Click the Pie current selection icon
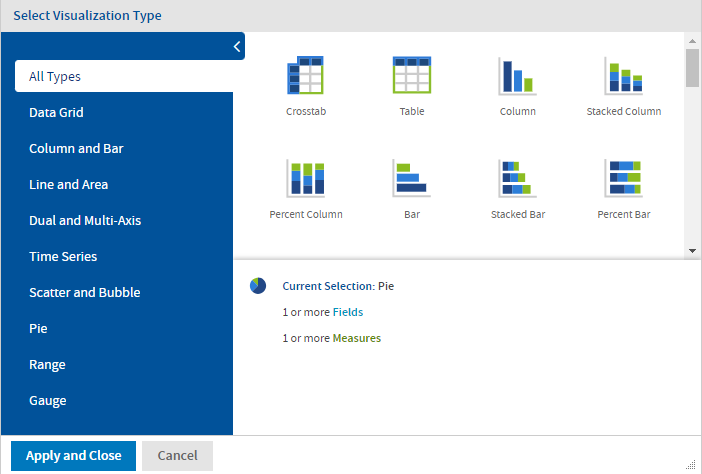The image size is (702, 474). [258, 286]
